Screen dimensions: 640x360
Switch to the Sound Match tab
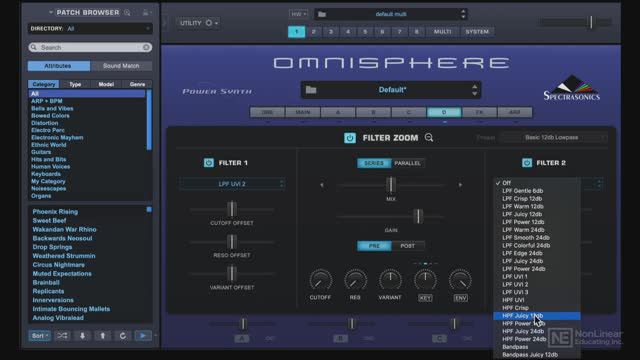[x=121, y=66]
